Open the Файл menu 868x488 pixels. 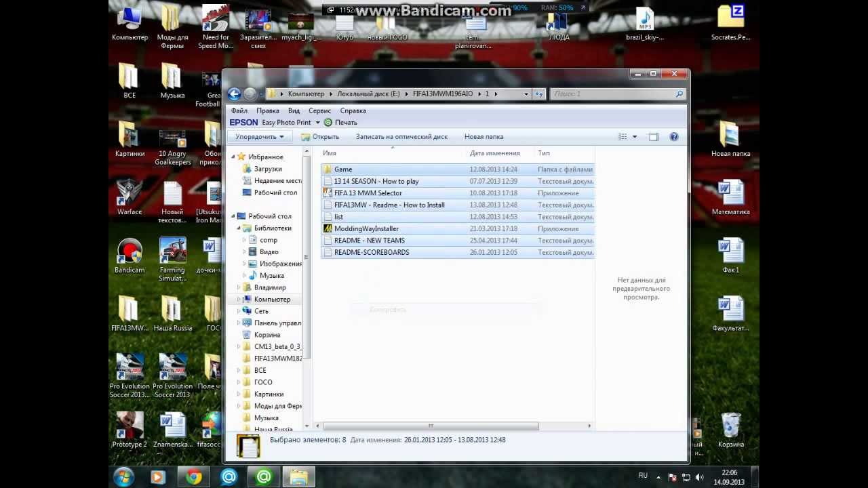pyautogui.click(x=239, y=110)
